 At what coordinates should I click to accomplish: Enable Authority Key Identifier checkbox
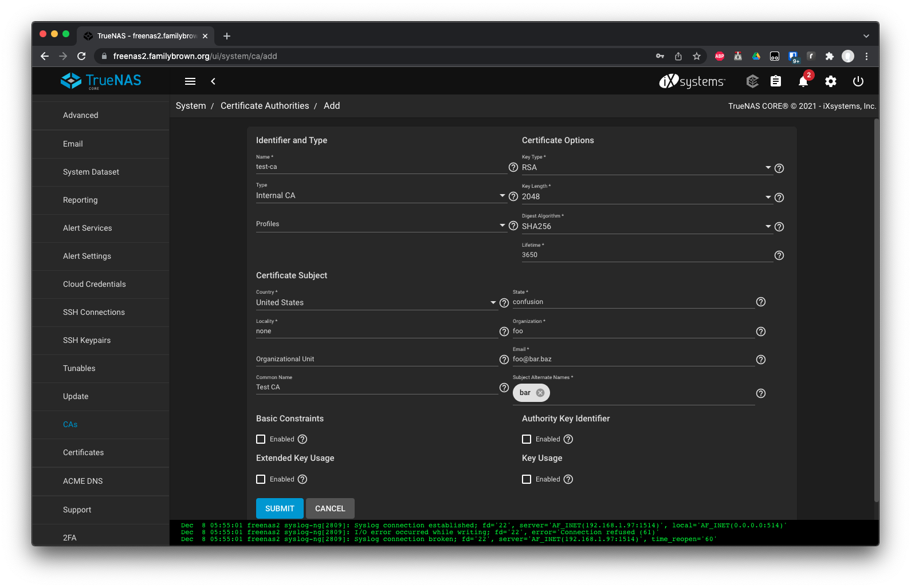(x=527, y=439)
